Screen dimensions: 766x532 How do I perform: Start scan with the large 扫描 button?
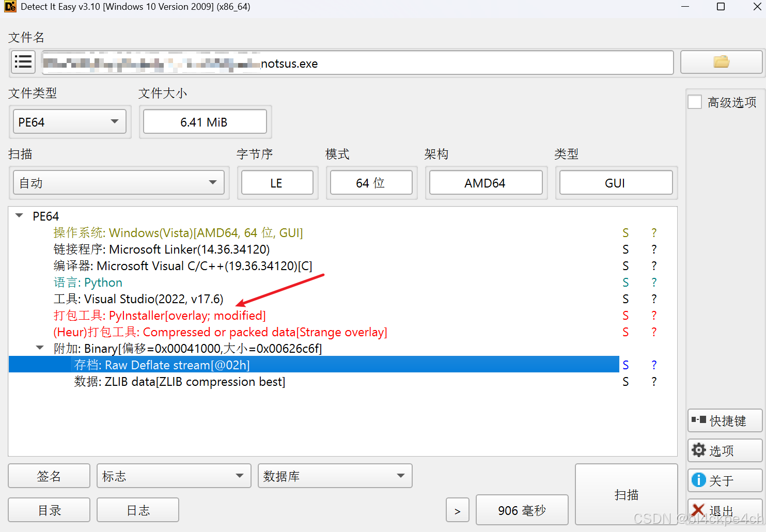[x=626, y=494]
